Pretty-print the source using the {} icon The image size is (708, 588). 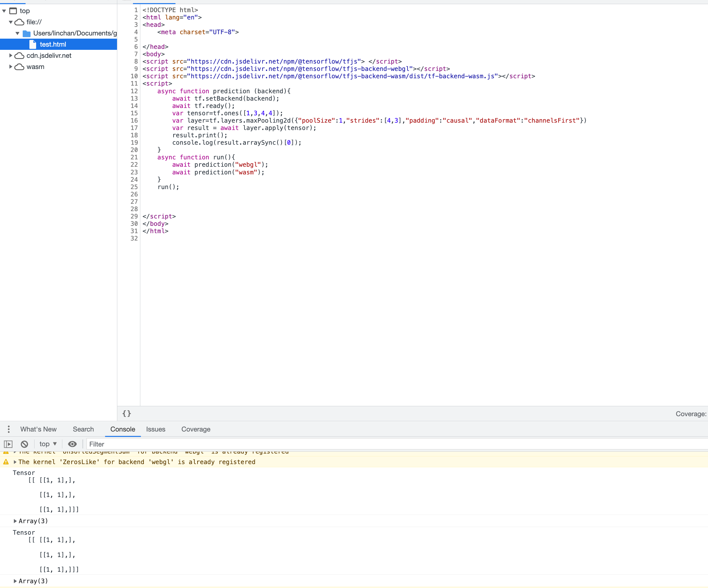click(127, 414)
